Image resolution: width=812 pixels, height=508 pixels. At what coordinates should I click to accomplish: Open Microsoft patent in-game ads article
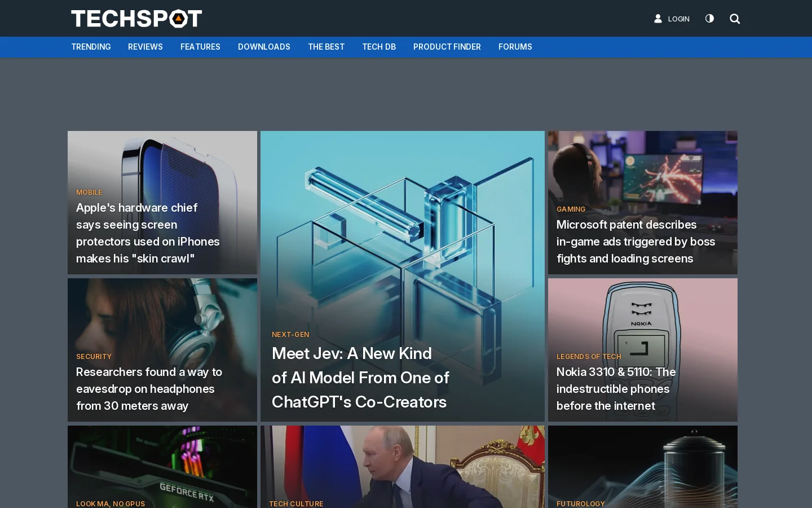tap(636, 242)
